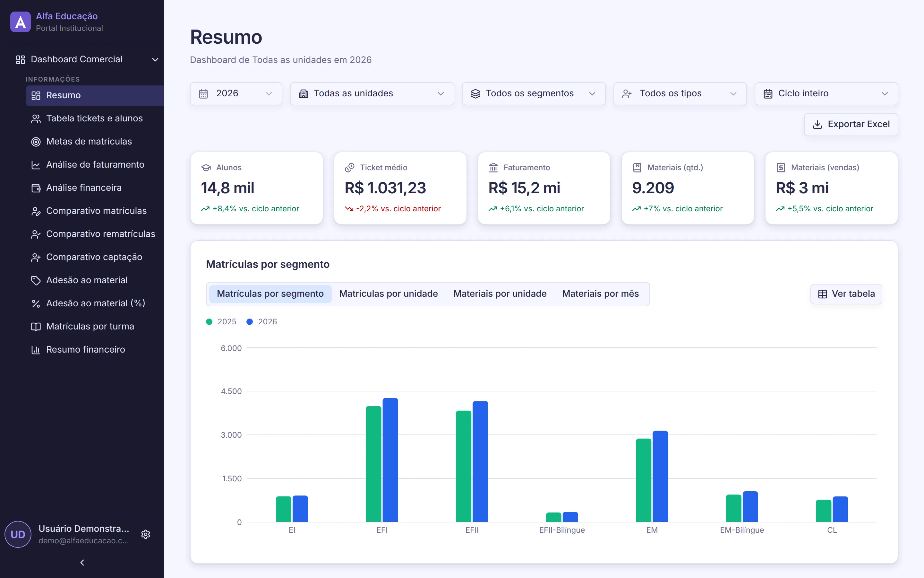Click the Comparativo matrículas user icon
924x578 pixels.
click(x=36, y=211)
